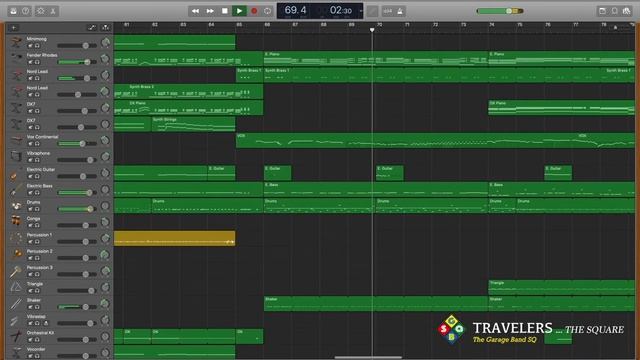Mute the Vox Continental track
The image size is (640, 360).
point(30,144)
